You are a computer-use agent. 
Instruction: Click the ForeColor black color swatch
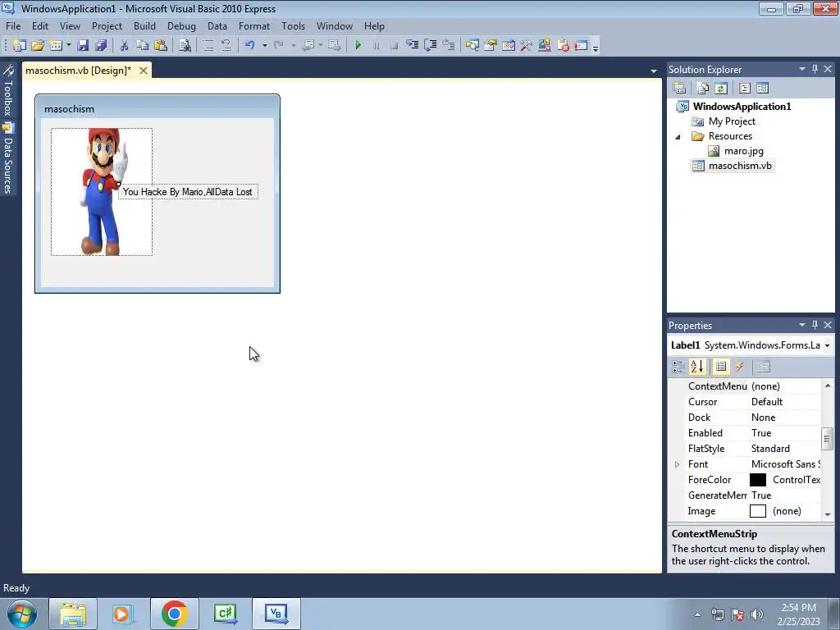[x=757, y=480]
